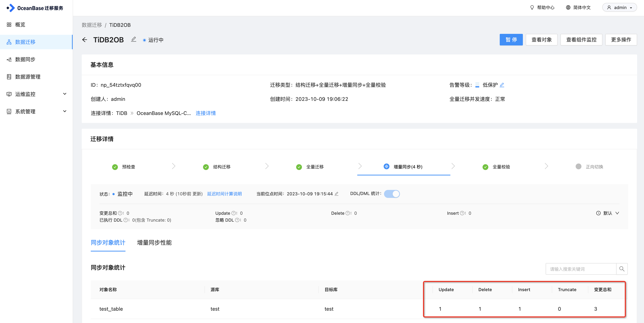Select the 全量迁移 step
The width and height of the screenshot is (644, 323).
click(310, 167)
